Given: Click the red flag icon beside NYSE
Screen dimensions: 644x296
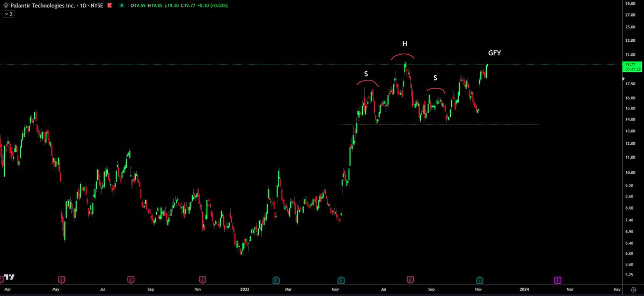Looking at the screenshot, I should pos(108,5).
